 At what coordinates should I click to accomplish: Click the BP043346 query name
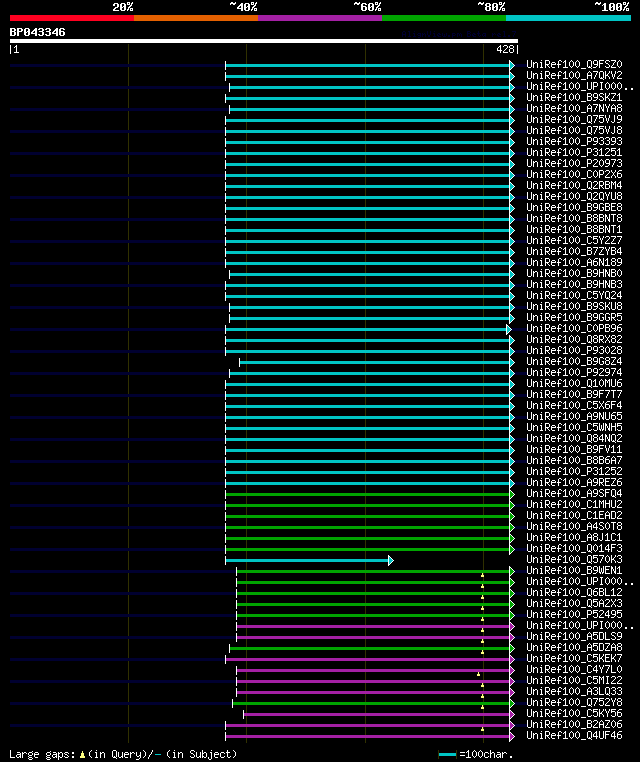37,33
